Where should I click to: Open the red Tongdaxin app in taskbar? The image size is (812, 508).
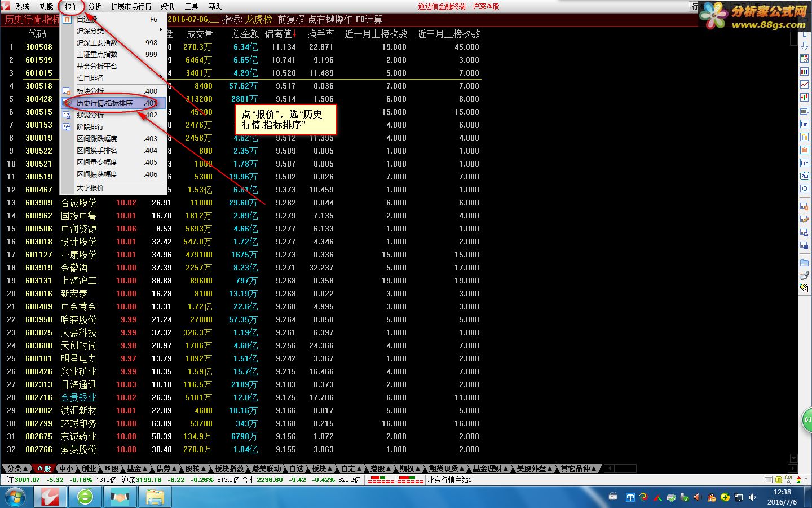tap(50, 497)
